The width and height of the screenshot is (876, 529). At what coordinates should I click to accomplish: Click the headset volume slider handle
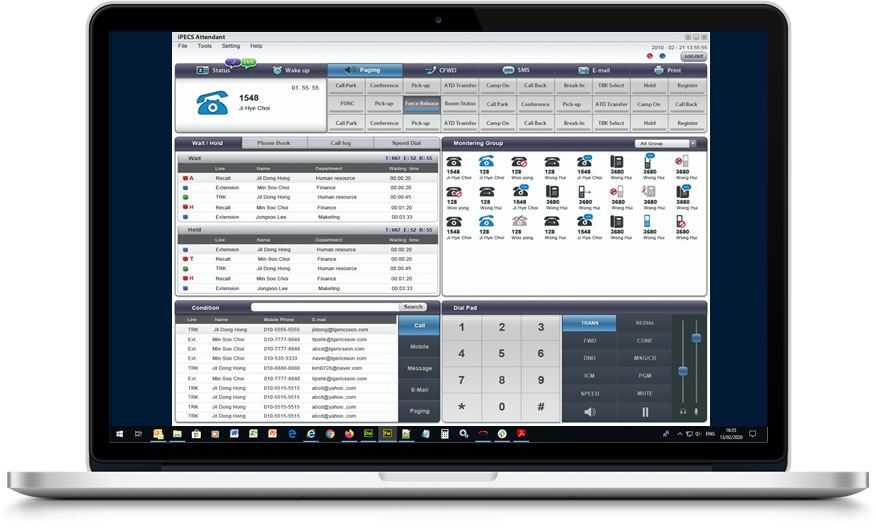tap(682, 370)
